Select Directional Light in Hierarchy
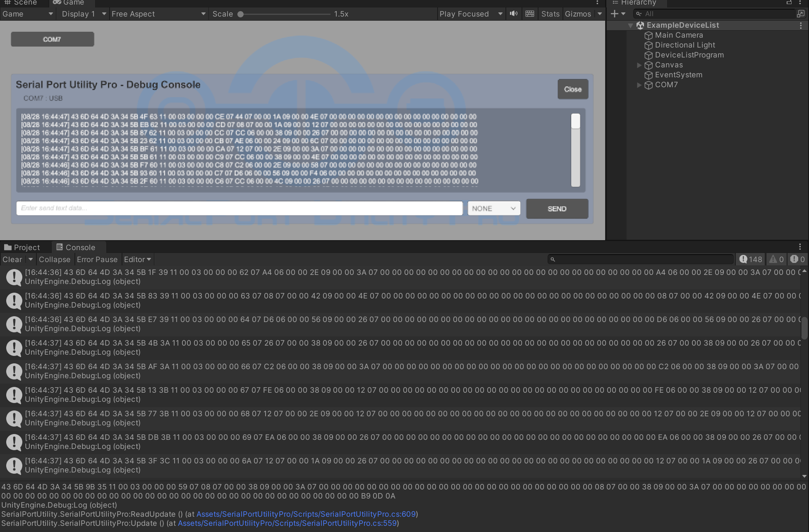 click(685, 45)
